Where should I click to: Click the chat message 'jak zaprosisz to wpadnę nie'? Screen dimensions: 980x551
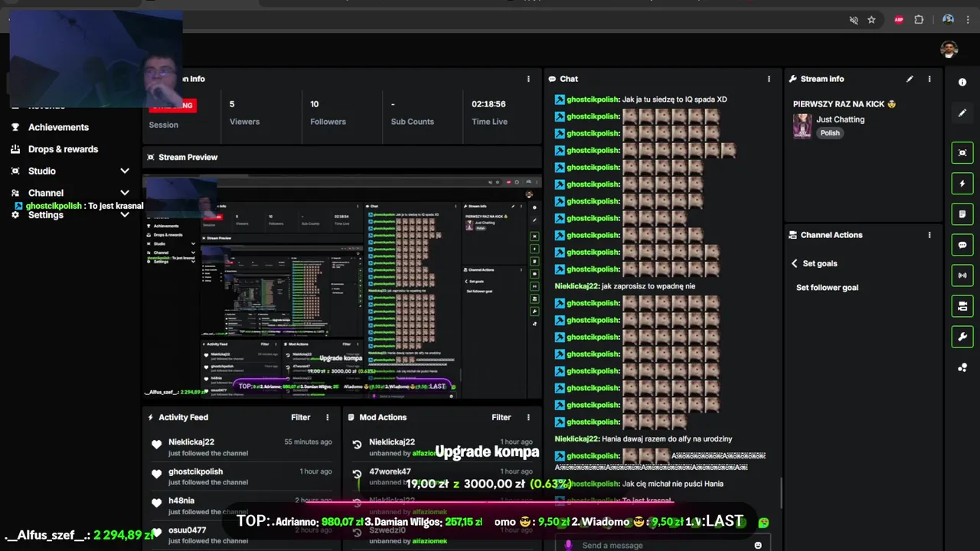point(648,286)
